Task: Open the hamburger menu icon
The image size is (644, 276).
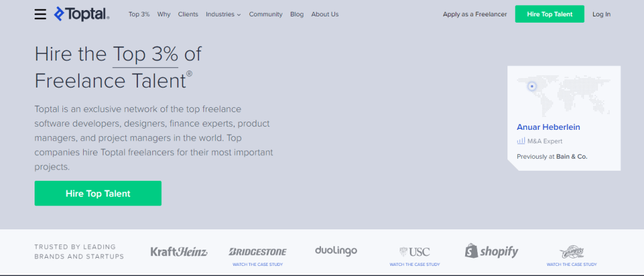Action: (x=40, y=14)
